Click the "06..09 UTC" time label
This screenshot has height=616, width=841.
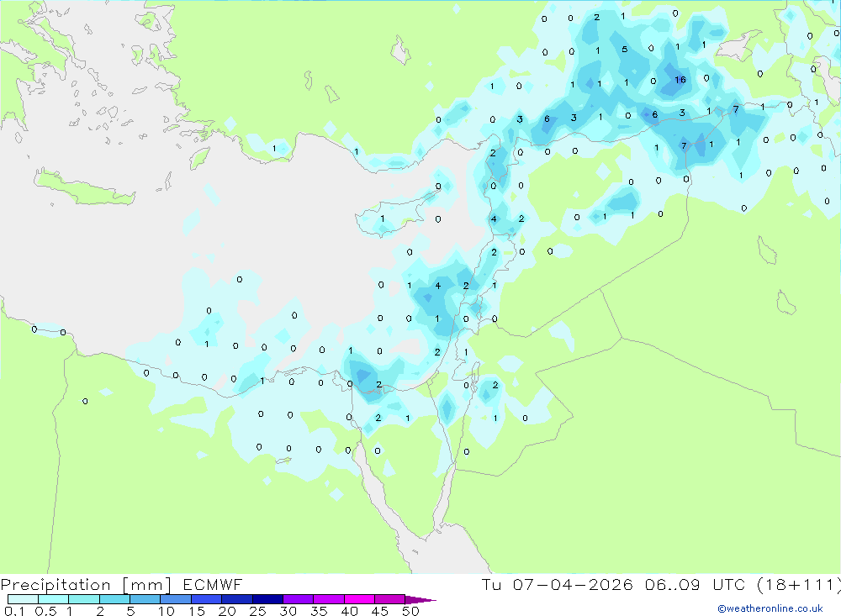click(x=696, y=584)
